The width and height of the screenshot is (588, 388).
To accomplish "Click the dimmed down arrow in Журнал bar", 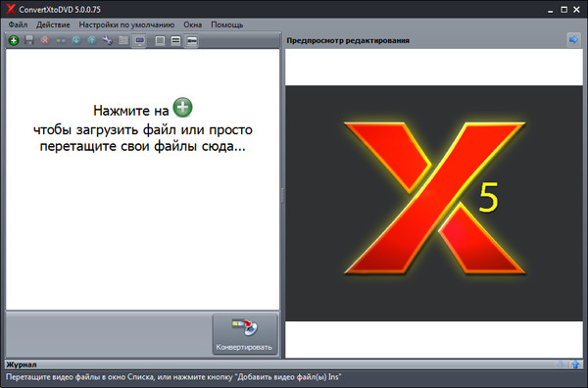I will pyautogui.click(x=561, y=364).
